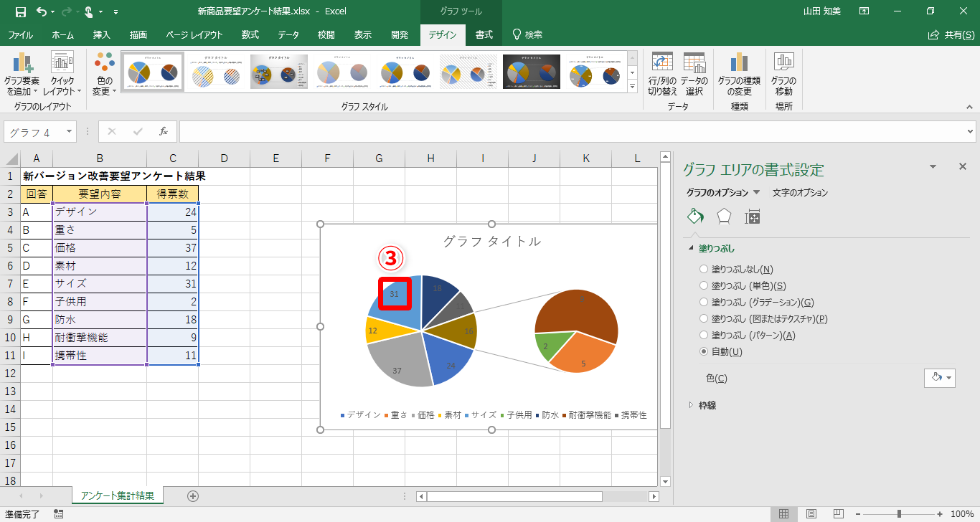Open customize quick access toolbar dropdown

pyautogui.click(x=116, y=12)
